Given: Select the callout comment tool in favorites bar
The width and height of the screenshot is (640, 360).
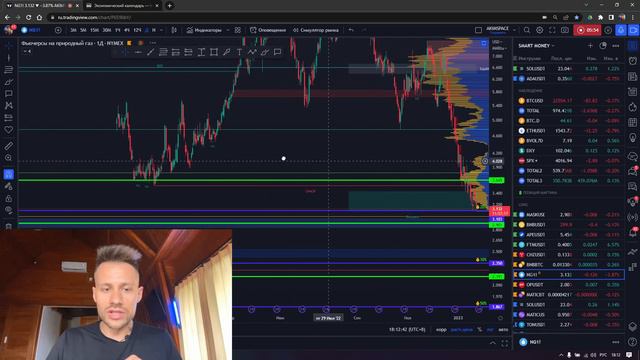Looking at the screenshot, I should [x=278, y=52].
